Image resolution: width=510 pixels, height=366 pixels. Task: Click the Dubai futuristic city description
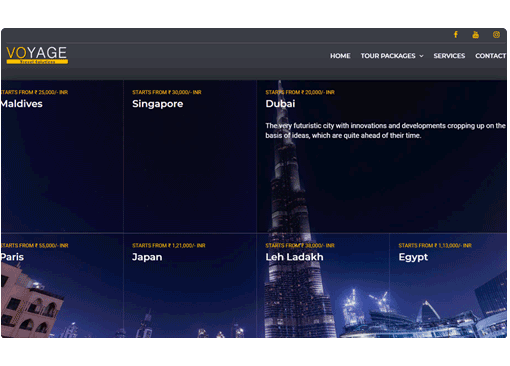(385, 130)
